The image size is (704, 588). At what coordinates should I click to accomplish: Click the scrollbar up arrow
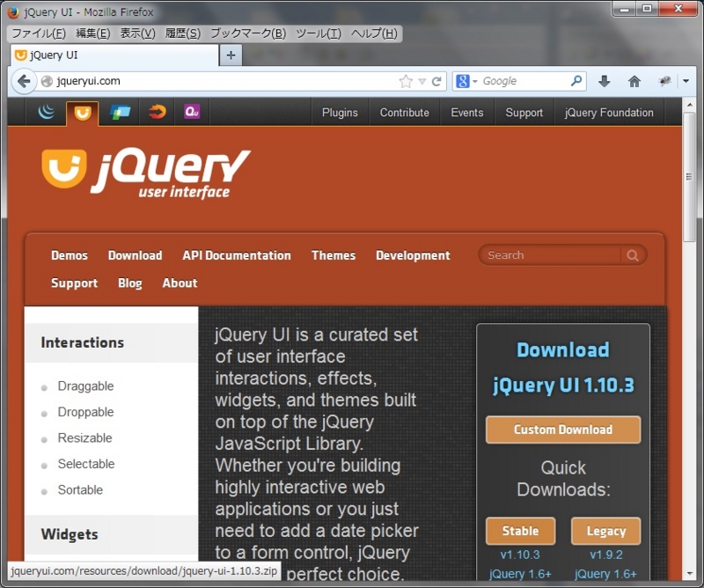[690, 105]
